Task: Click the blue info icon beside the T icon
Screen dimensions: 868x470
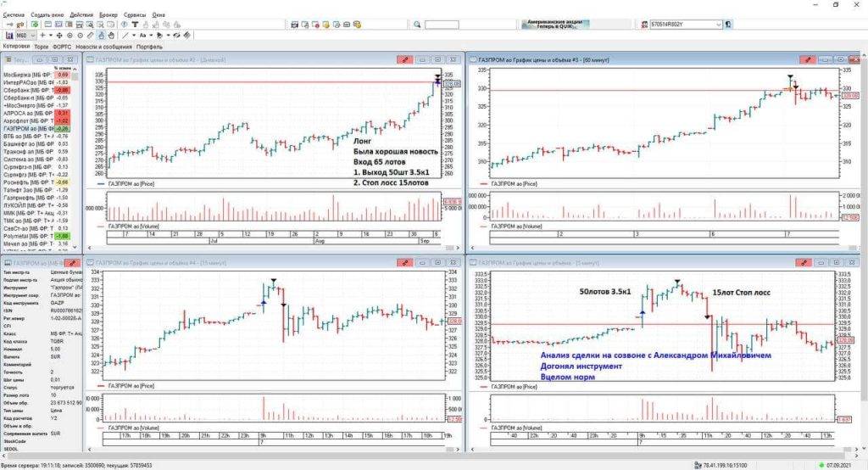Action: pyautogui.click(x=124, y=25)
